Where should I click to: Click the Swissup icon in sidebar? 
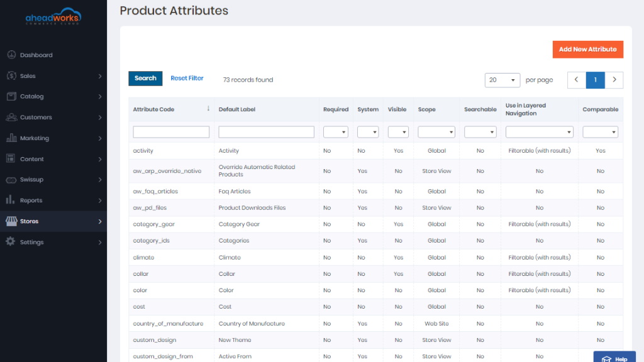[11, 180]
